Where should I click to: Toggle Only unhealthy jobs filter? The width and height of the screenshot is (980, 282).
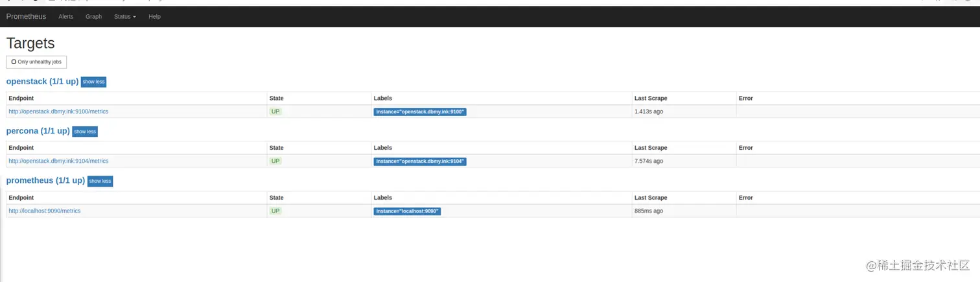click(36, 62)
